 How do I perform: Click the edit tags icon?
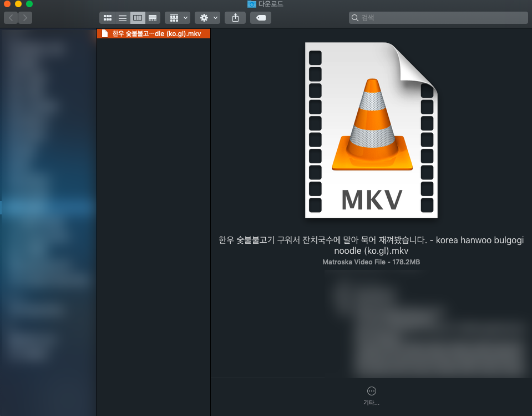click(x=261, y=18)
